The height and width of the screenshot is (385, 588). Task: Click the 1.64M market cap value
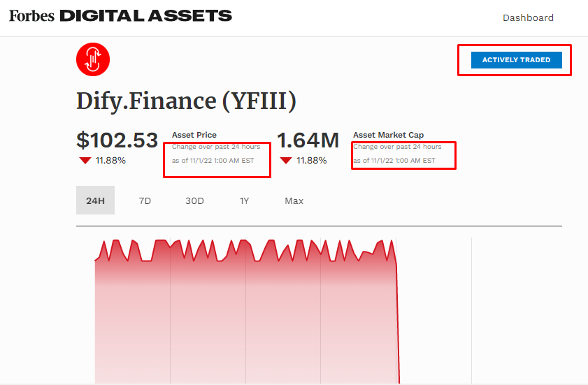308,140
